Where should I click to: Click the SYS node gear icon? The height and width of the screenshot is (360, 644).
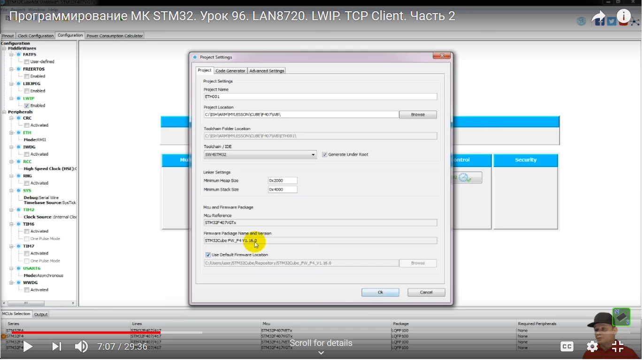click(19, 191)
